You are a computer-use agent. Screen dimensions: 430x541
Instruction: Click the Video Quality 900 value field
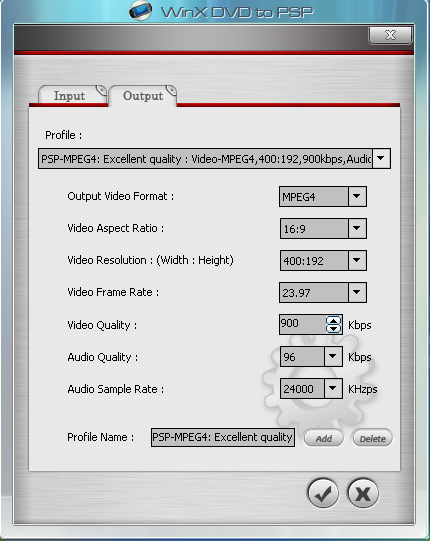[x=302, y=324]
